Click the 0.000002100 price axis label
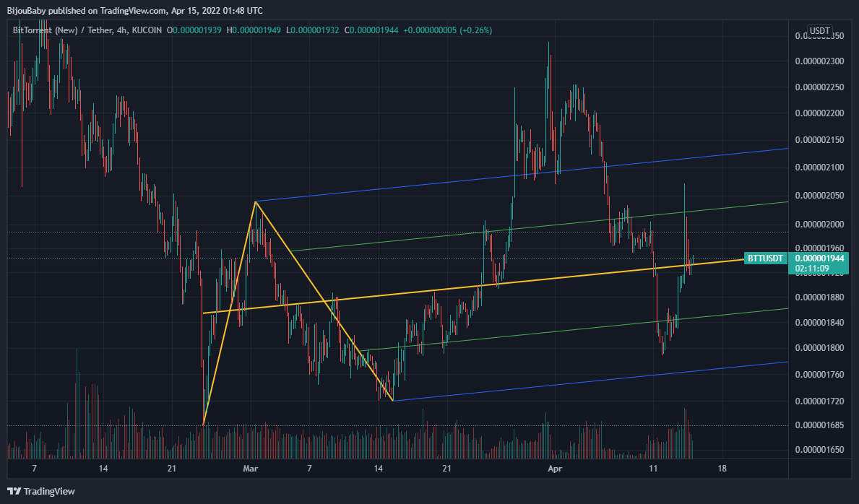The width and height of the screenshot is (859, 504). [x=819, y=167]
